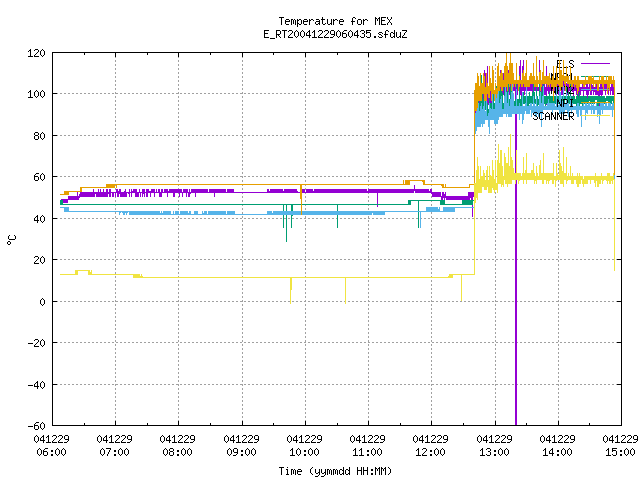Image resolution: width=640 pixels, height=480 pixels.
Task: Click the x-axis tick '041229 10:00'
Action: 304,445
